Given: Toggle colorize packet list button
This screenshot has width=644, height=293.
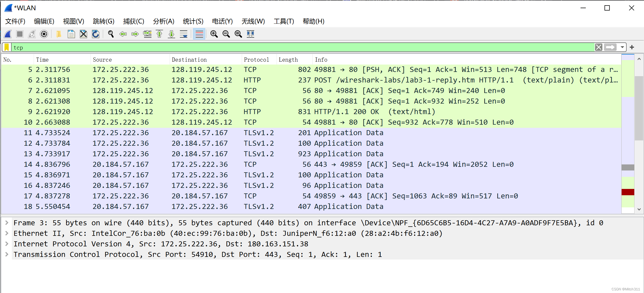Looking at the screenshot, I should point(199,34).
